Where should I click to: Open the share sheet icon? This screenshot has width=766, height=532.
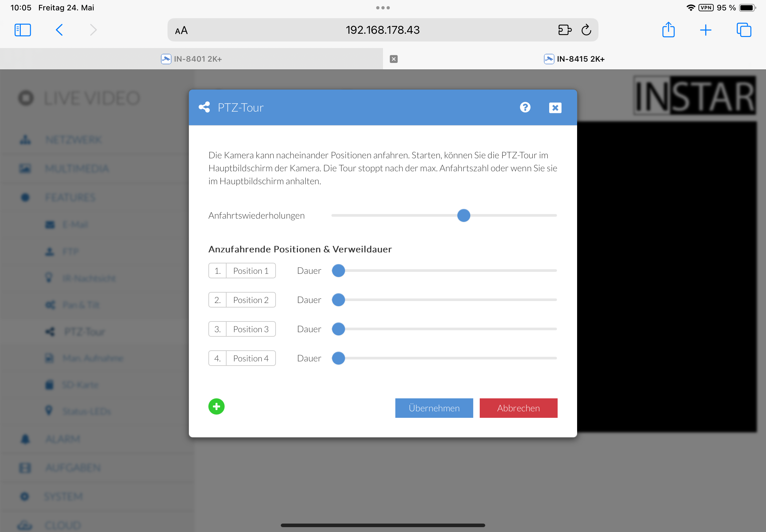tap(668, 30)
